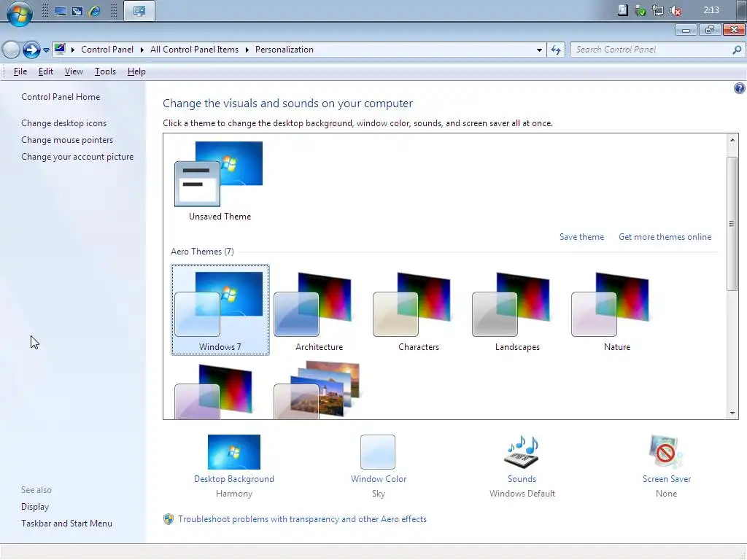The width and height of the screenshot is (747, 560).
Task: Open Control Panel Home link
Action: (61, 97)
